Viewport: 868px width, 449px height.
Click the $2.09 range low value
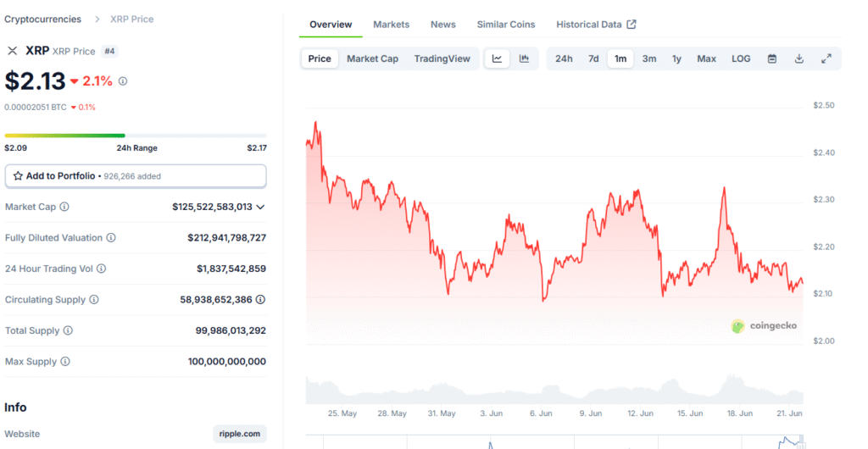(15, 148)
